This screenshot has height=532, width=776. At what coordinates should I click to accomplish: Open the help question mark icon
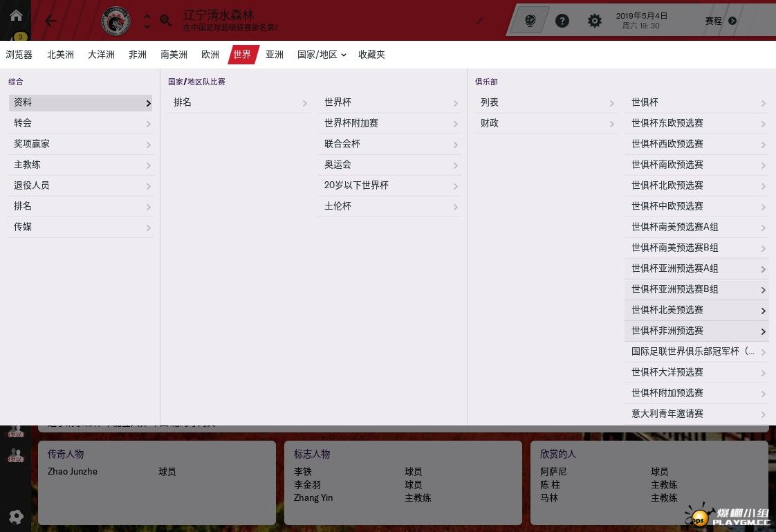tap(562, 21)
